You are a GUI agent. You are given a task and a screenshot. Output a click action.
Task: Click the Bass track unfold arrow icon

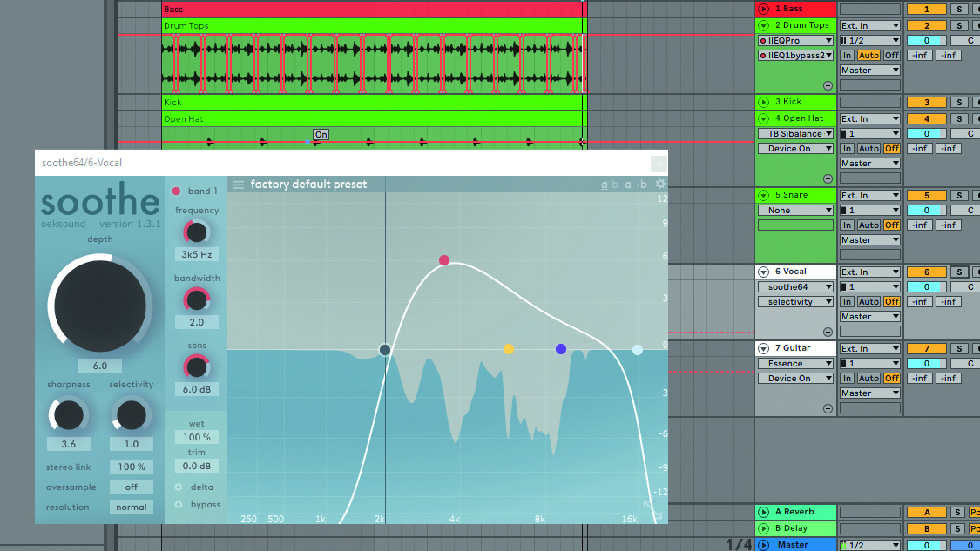pyautogui.click(x=763, y=9)
